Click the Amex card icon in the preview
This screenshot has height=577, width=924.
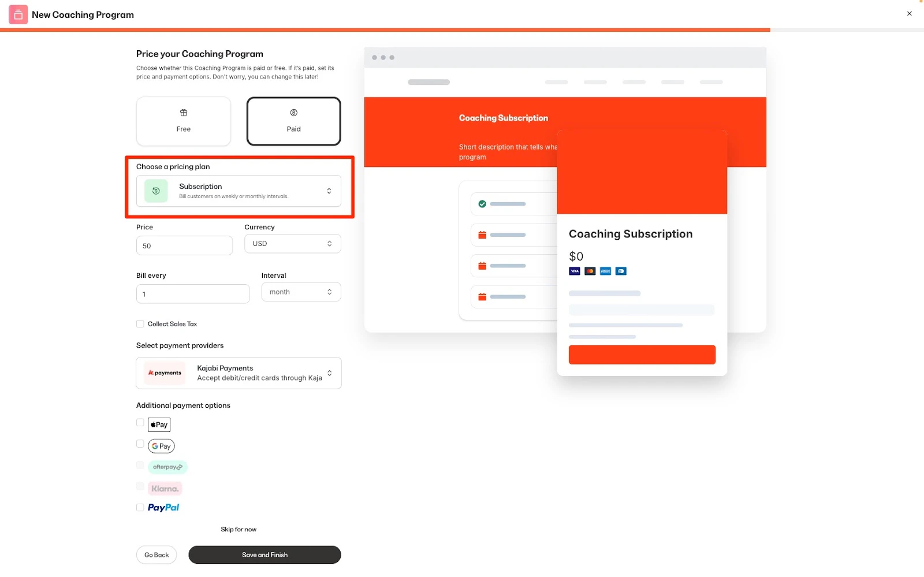pyautogui.click(x=605, y=271)
